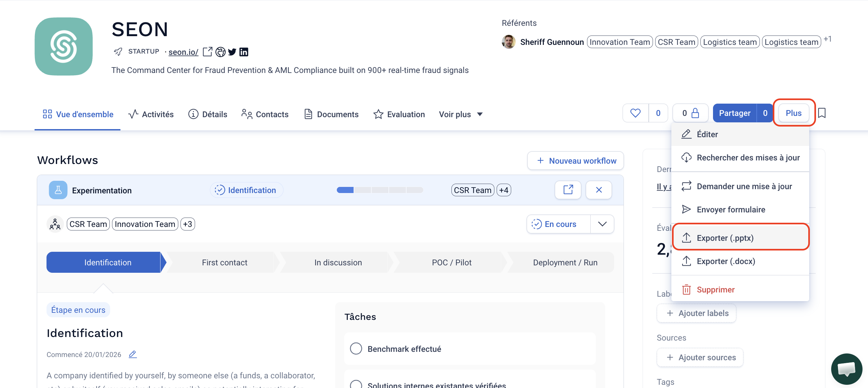Select Demander une mise à jour

tap(740, 186)
